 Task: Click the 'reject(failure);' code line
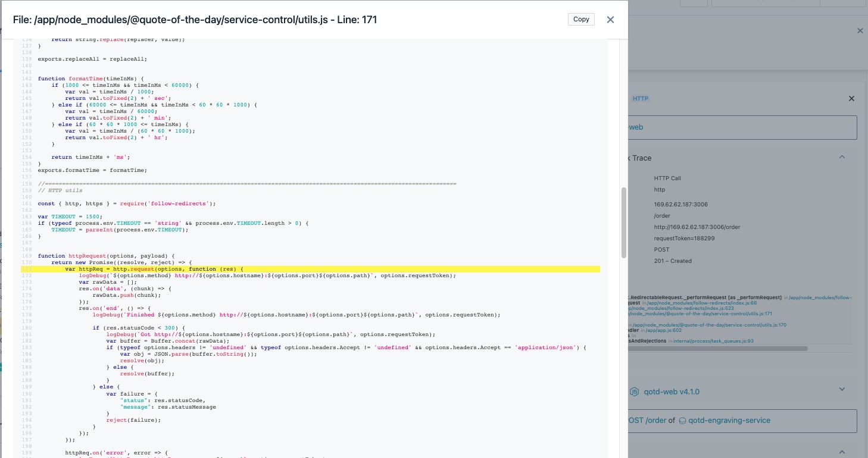(133, 420)
